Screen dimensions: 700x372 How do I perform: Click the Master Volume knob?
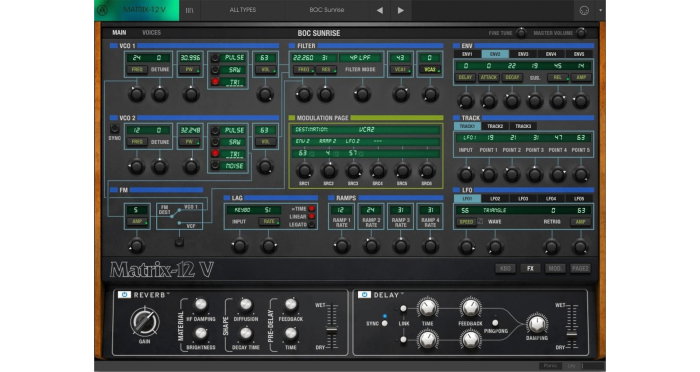pos(581,33)
